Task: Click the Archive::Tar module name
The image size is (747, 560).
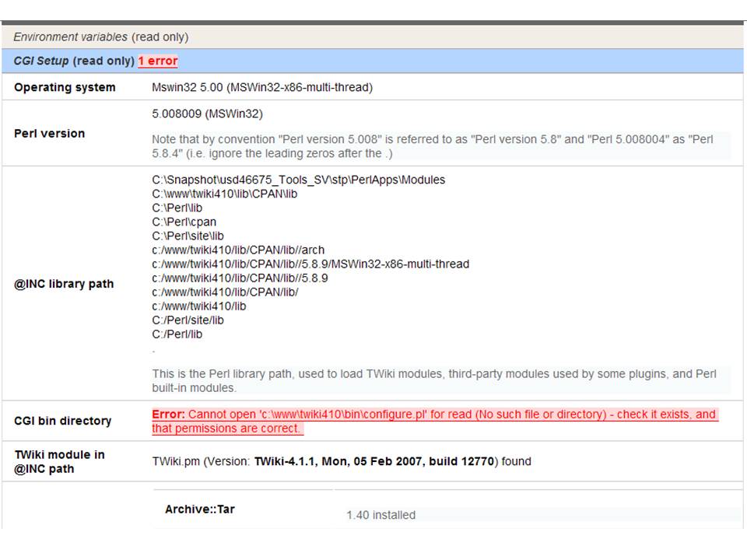Action: click(200, 509)
